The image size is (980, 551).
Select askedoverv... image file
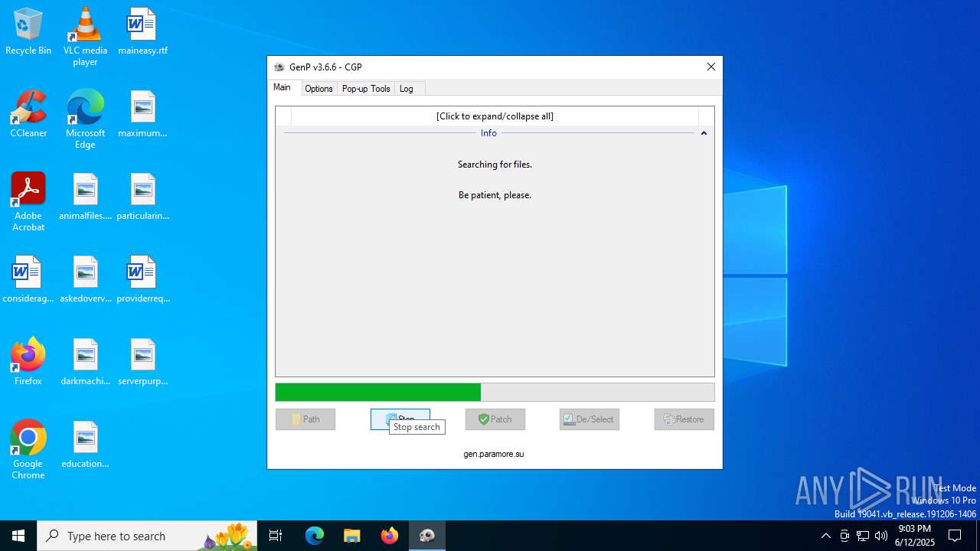pos(85,280)
